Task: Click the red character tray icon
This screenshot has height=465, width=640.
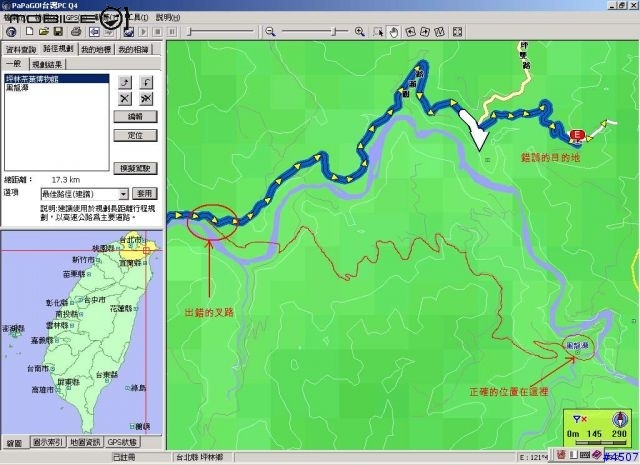Action: click(562, 454)
